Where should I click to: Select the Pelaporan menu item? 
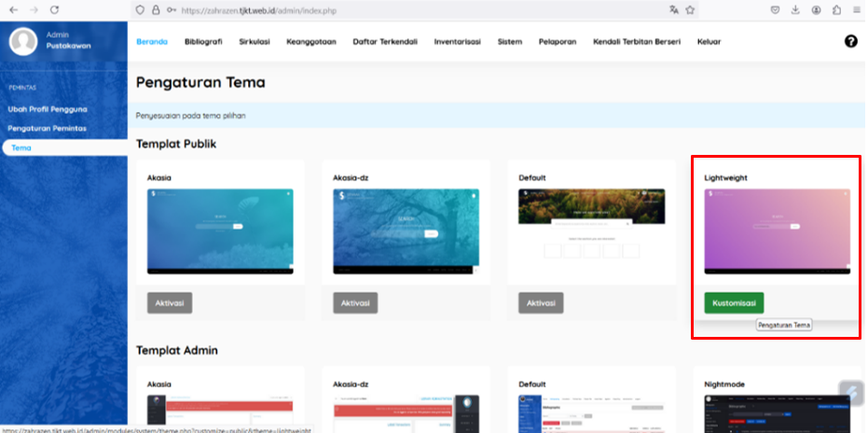pyautogui.click(x=558, y=42)
